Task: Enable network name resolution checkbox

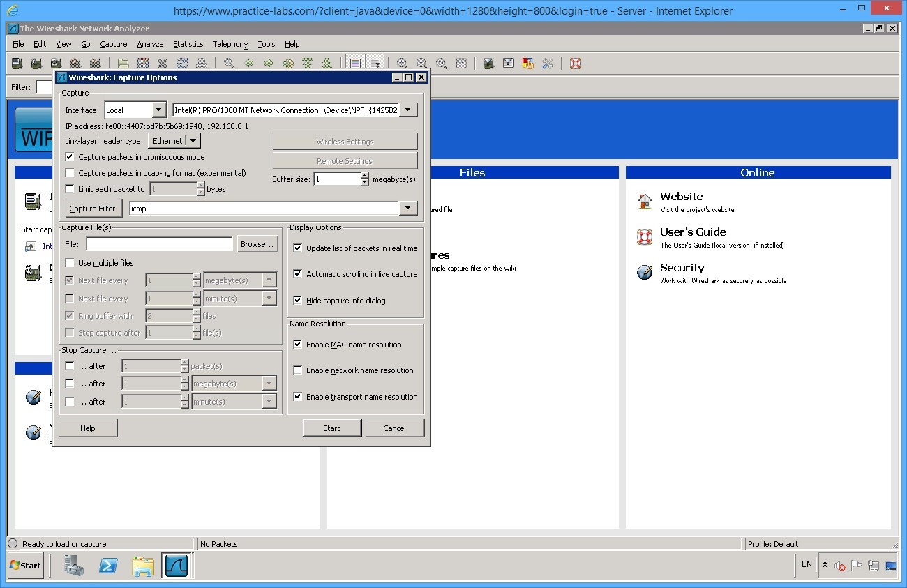Action: click(x=298, y=370)
